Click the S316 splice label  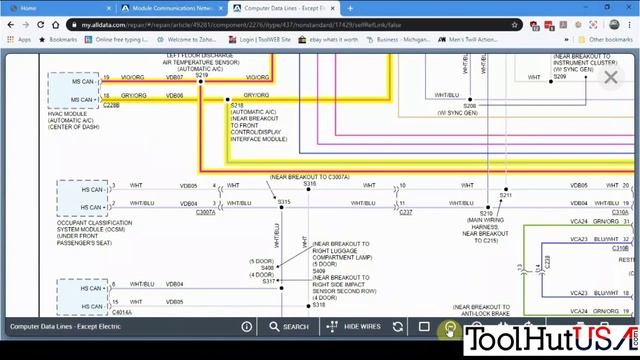click(310, 184)
